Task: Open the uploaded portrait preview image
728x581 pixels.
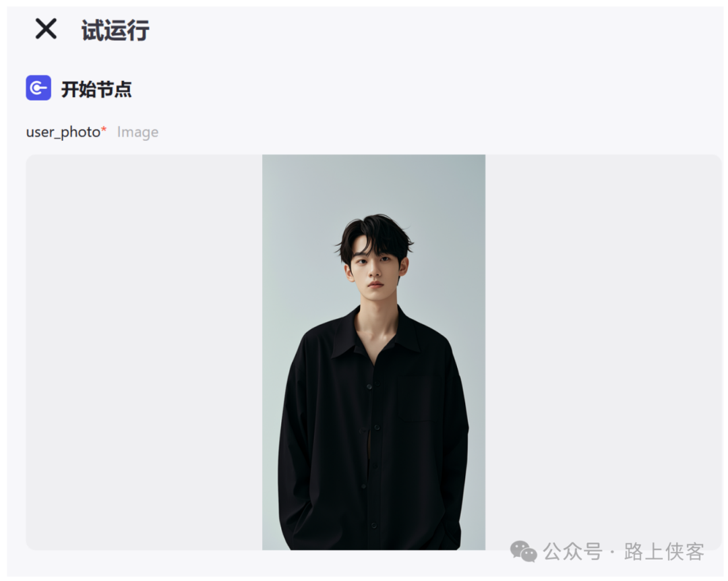Action: tap(373, 352)
